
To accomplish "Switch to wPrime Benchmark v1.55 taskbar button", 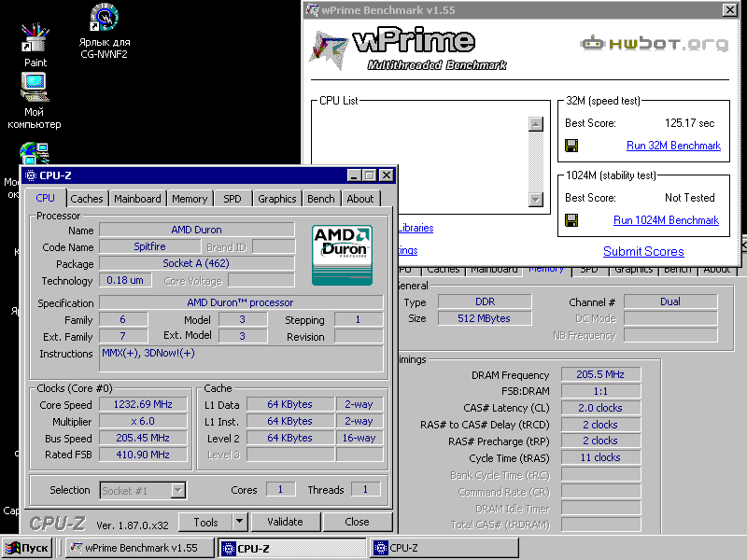I will coord(140,548).
